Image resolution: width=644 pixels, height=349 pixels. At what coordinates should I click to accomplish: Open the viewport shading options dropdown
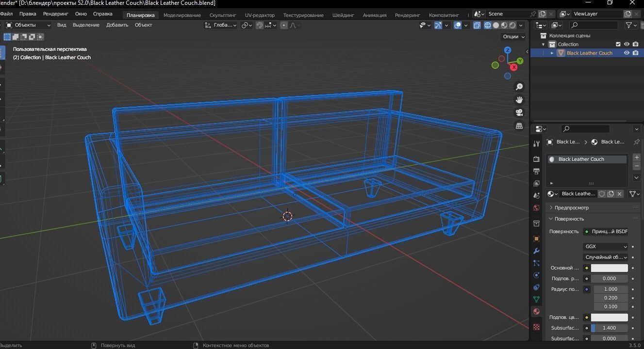(521, 25)
